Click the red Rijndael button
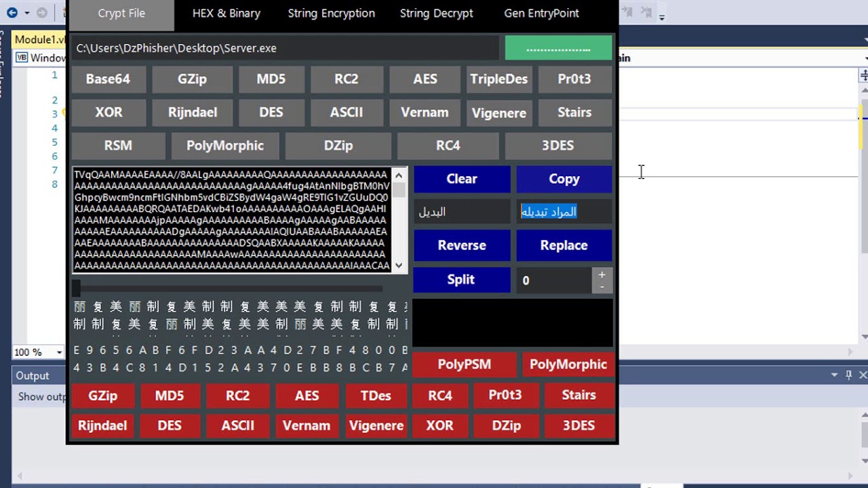The image size is (868, 488). 103,426
